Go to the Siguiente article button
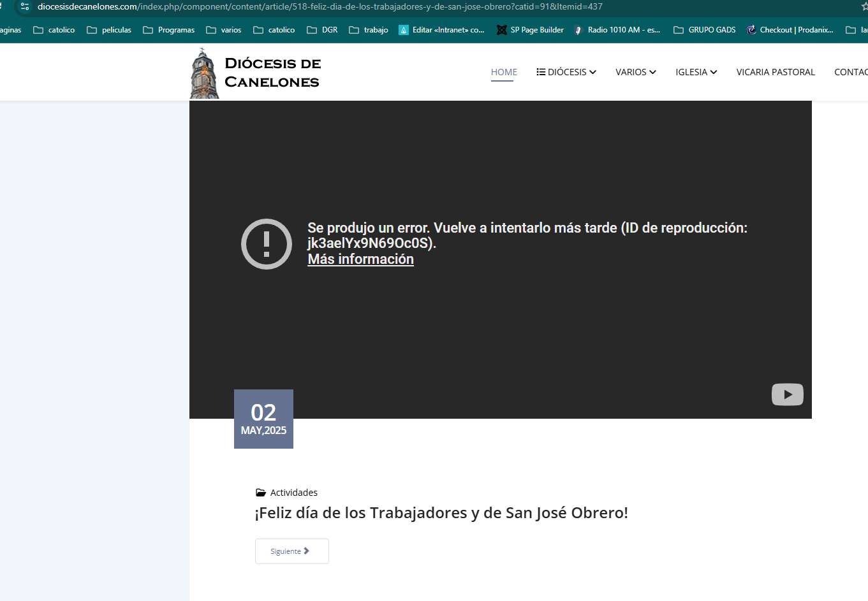Viewport: 868px width, 601px height. 292,551
